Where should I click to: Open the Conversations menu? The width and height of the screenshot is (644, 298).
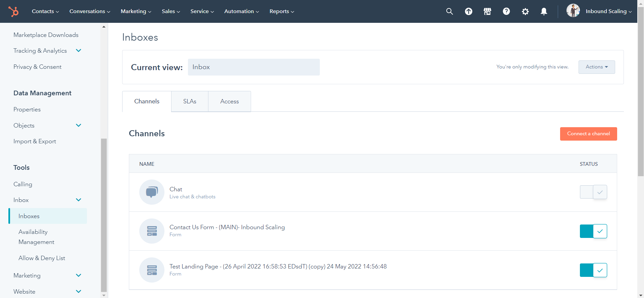(x=90, y=11)
